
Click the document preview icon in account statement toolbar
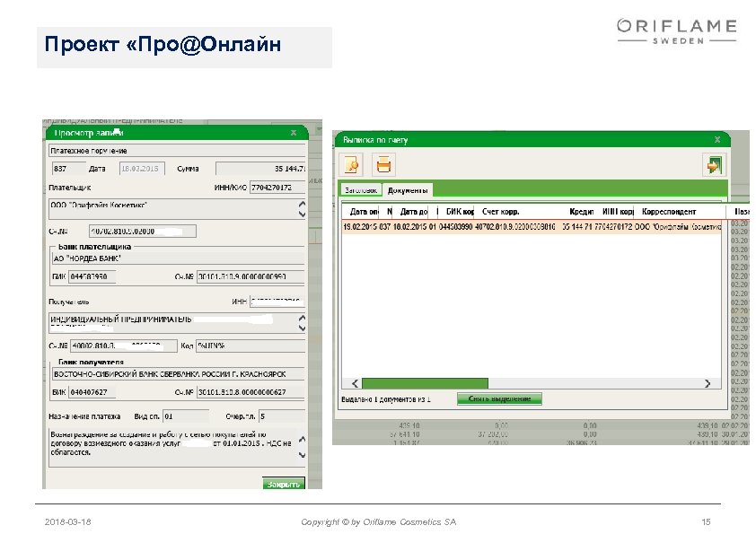351,165
